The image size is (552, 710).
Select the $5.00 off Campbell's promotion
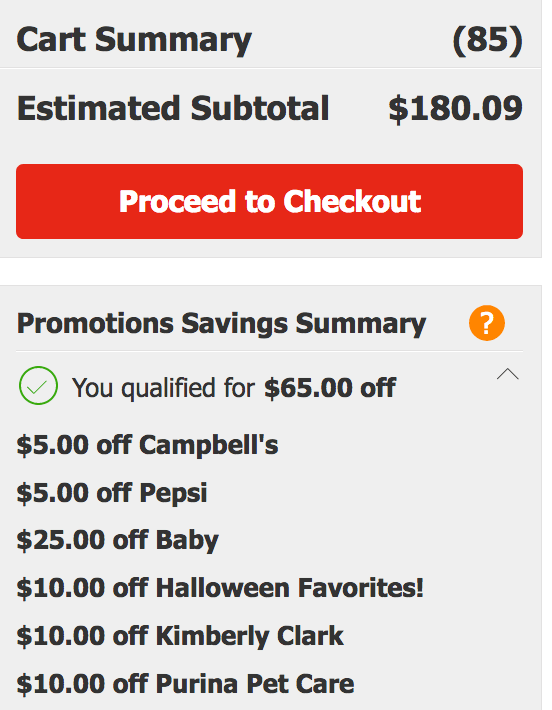(148, 445)
